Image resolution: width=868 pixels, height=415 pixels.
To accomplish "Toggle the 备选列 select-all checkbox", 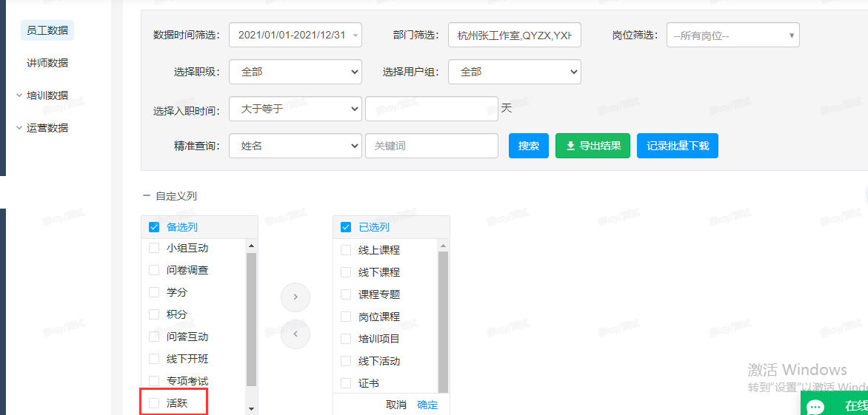I will click(154, 227).
